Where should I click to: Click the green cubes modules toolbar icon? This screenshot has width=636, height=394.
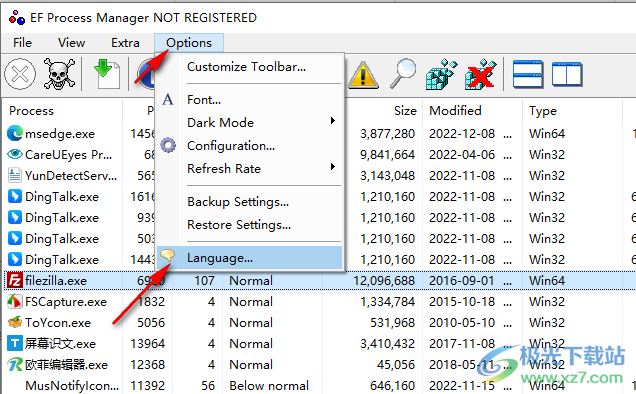pyautogui.click(x=442, y=74)
